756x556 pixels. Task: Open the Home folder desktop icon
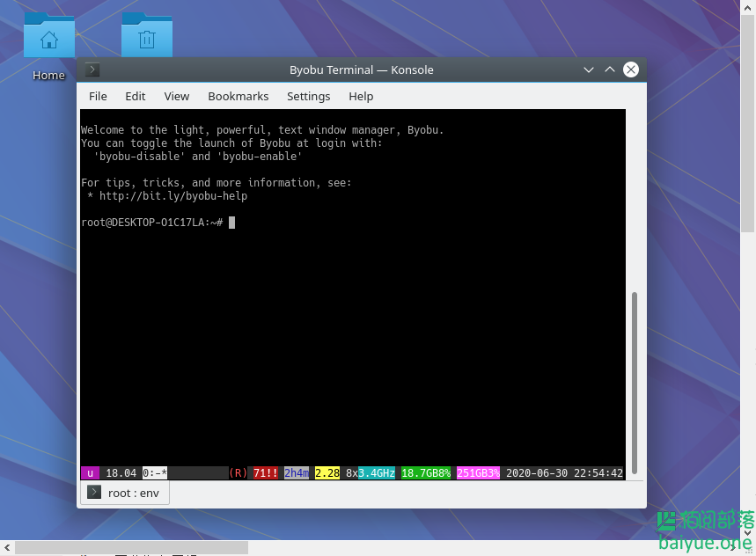tap(48, 46)
